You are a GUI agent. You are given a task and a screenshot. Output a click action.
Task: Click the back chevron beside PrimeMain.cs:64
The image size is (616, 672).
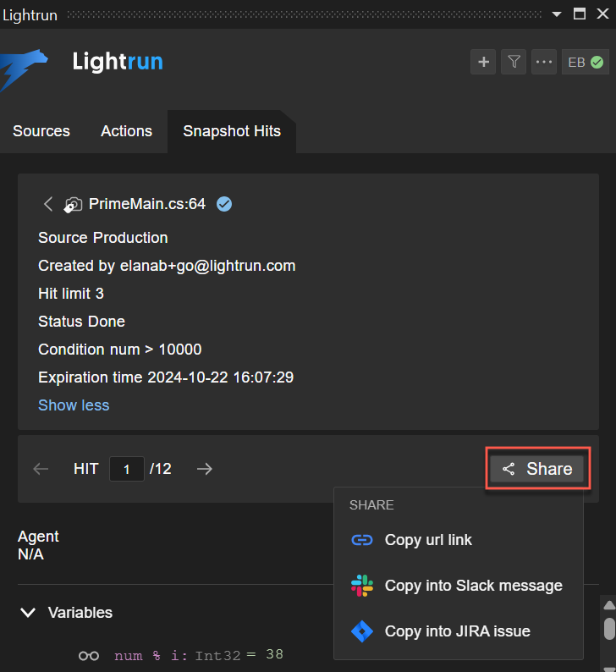click(x=48, y=204)
